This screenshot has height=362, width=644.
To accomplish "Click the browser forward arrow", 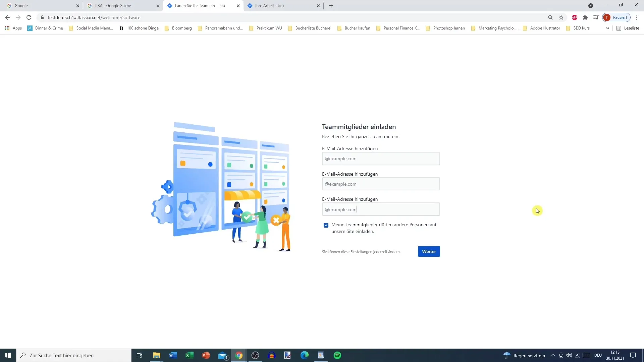I will [x=18, y=17].
